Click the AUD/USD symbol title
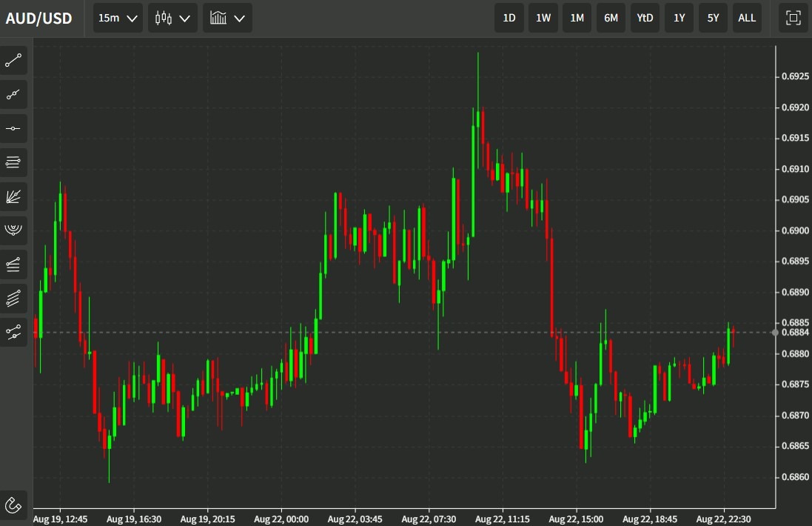This screenshot has width=812, height=526. coord(39,19)
